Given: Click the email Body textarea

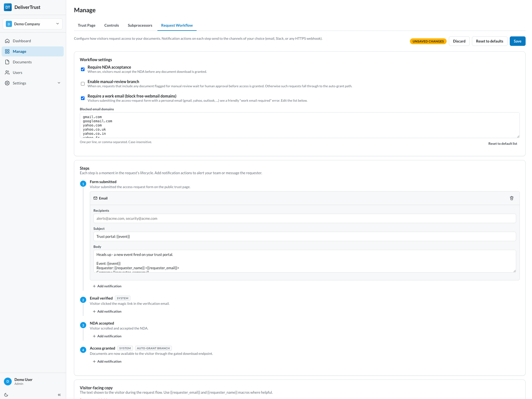Looking at the screenshot, I should 305,261.
